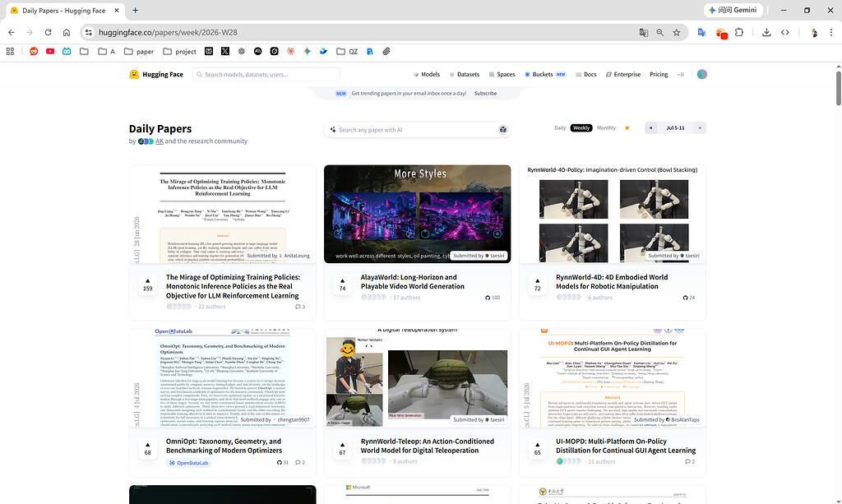Click the Gemini button in the title bar
842x504 pixels.
(x=733, y=10)
